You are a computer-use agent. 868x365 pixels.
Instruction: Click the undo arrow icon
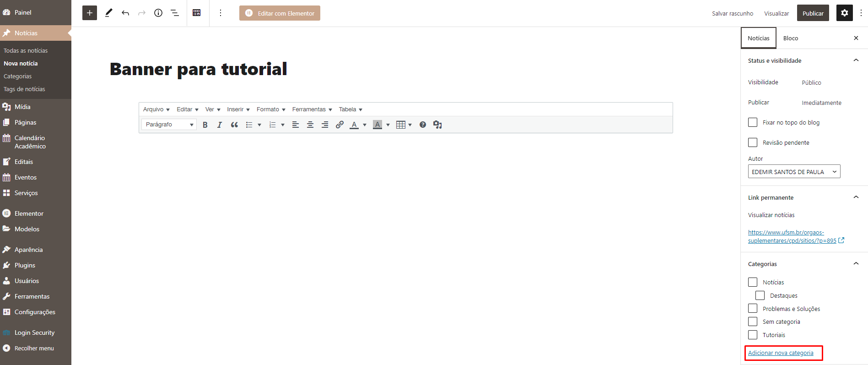pyautogui.click(x=125, y=13)
